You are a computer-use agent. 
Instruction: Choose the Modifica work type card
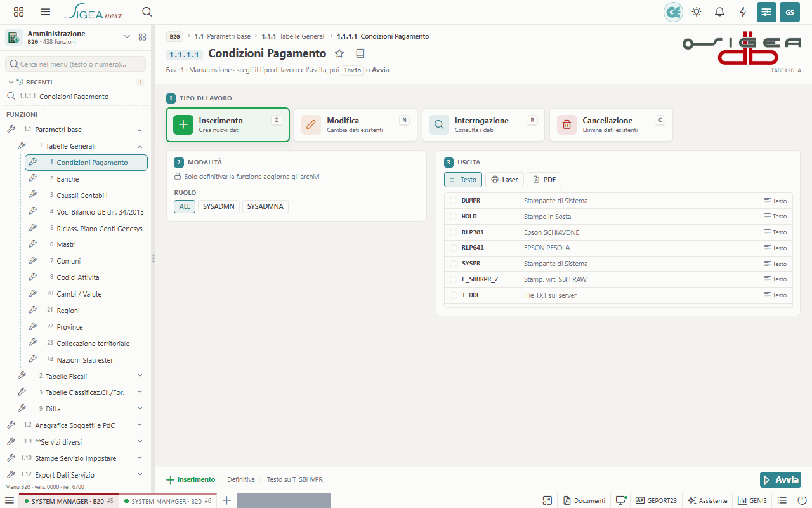coord(355,124)
